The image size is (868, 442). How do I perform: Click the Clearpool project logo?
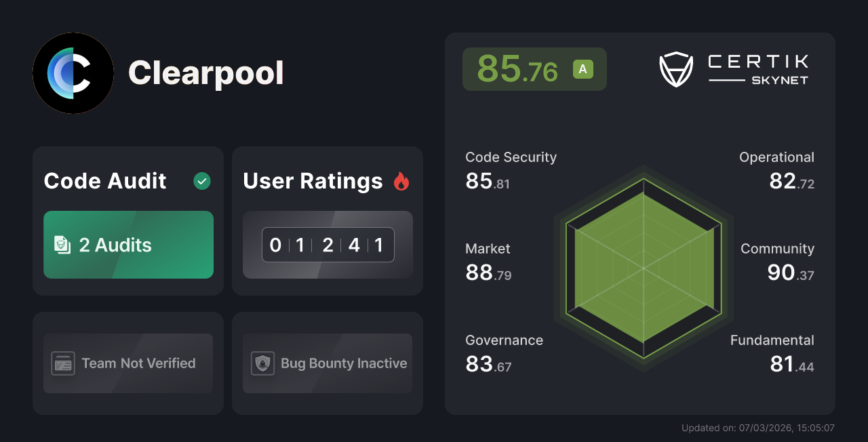point(73,73)
